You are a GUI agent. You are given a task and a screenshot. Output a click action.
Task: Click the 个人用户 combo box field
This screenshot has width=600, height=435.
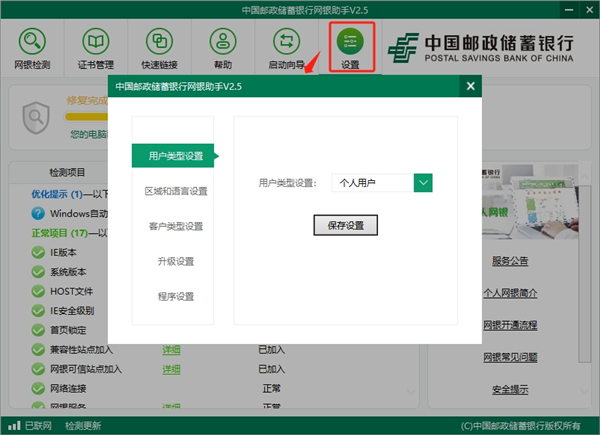(x=371, y=183)
